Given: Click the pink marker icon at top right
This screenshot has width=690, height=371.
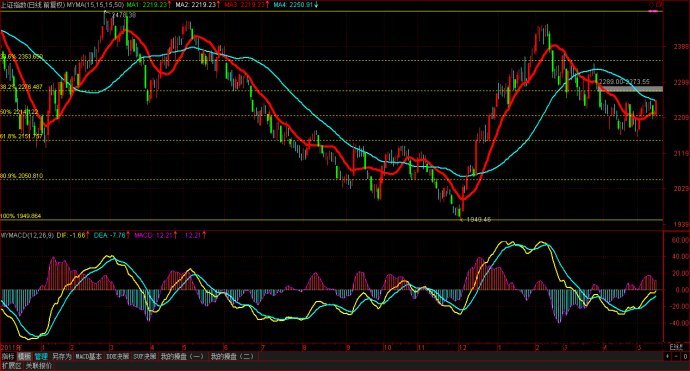Looking at the screenshot, I should point(655,11).
